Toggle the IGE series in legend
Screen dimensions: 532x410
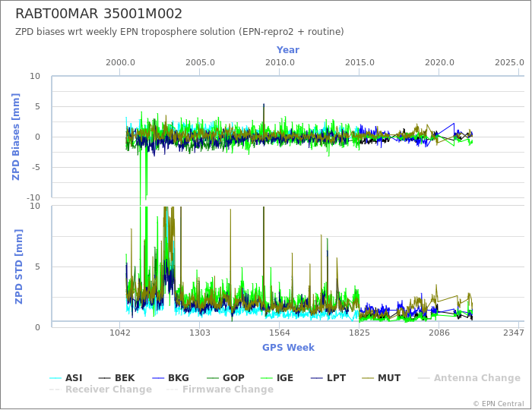coord(277,378)
